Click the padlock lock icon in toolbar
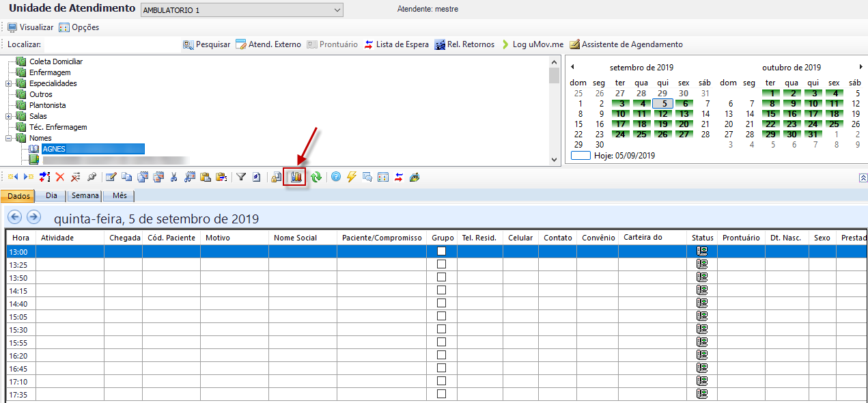 click(277, 177)
